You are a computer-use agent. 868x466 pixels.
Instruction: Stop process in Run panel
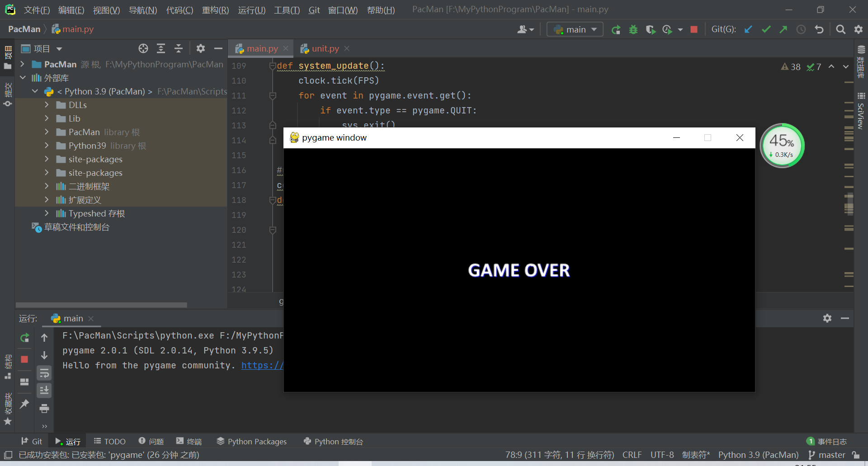click(x=24, y=359)
